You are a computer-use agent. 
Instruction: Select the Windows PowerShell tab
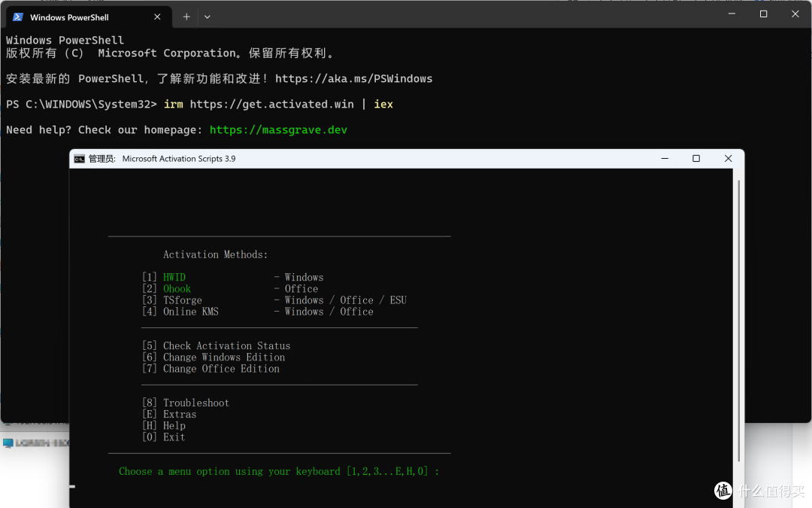coord(88,17)
